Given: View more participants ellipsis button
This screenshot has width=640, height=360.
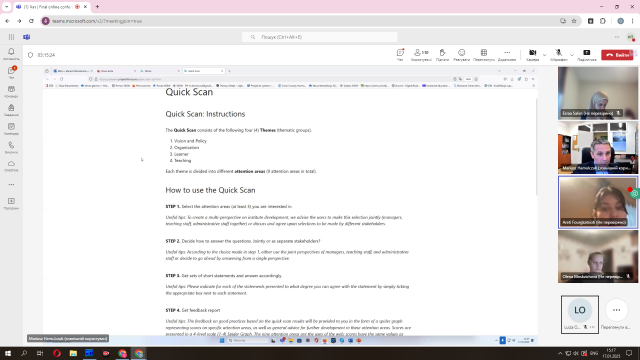Looking at the screenshot, I should pyautogui.click(x=616, y=310).
